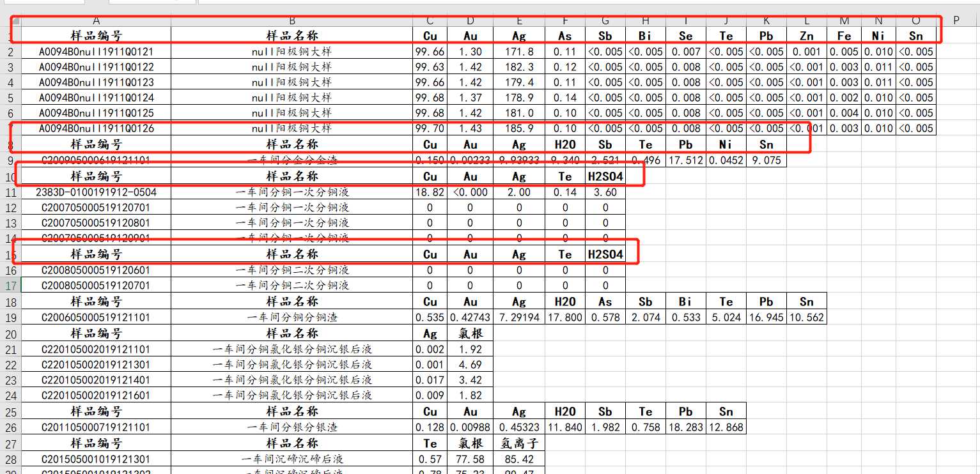Click the value 85.42
The image size is (980, 474).
click(x=519, y=459)
